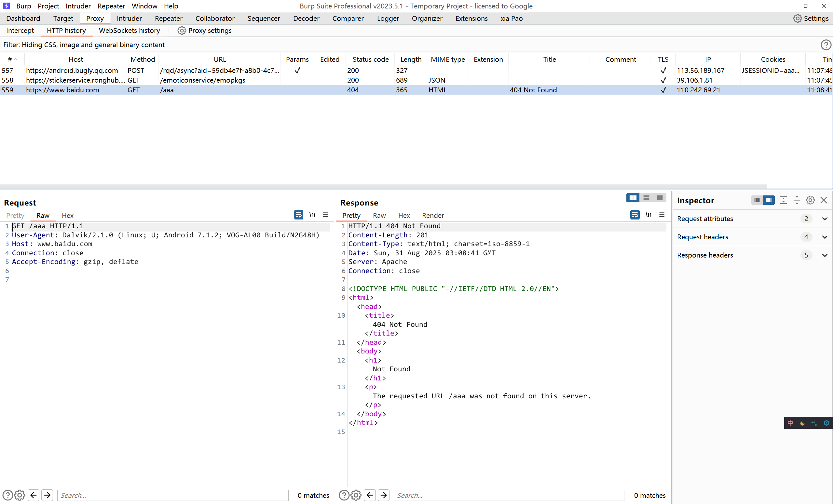Image resolution: width=833 pixels, height=504 pixels.
Task: Switch to combined tabbed layout view
Action: tap(659, 198)
